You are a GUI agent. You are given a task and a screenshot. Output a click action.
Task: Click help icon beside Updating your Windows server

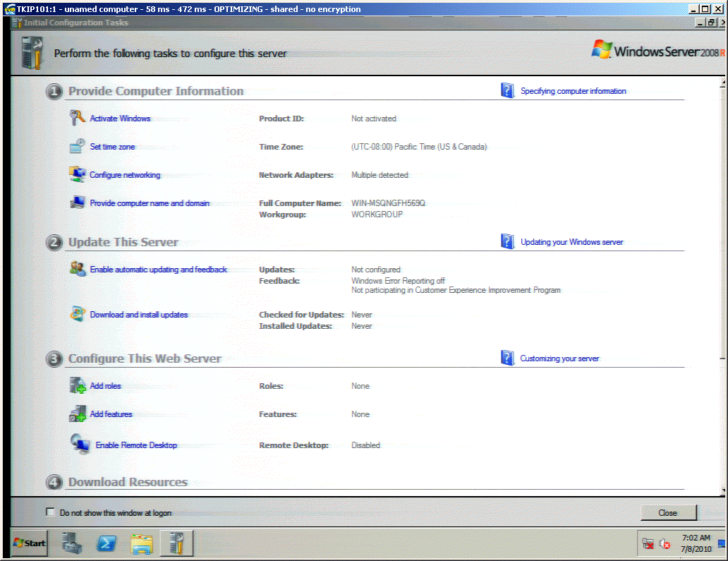click(507, 241)
